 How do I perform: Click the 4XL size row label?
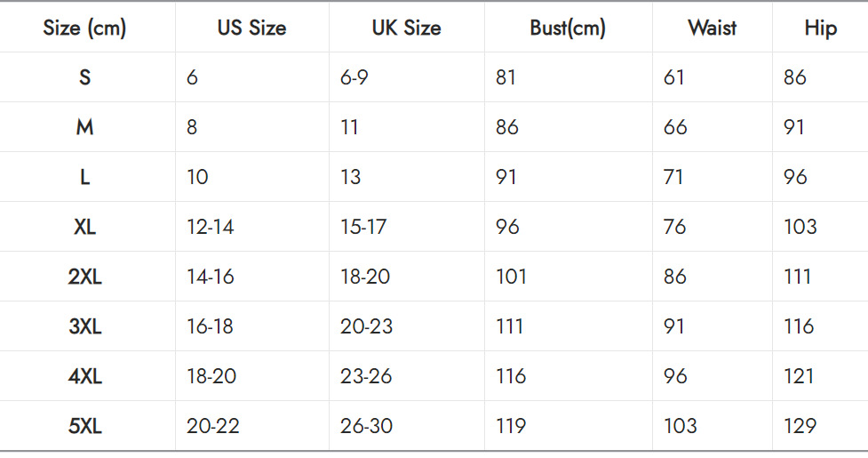click(x=85, y=376)
